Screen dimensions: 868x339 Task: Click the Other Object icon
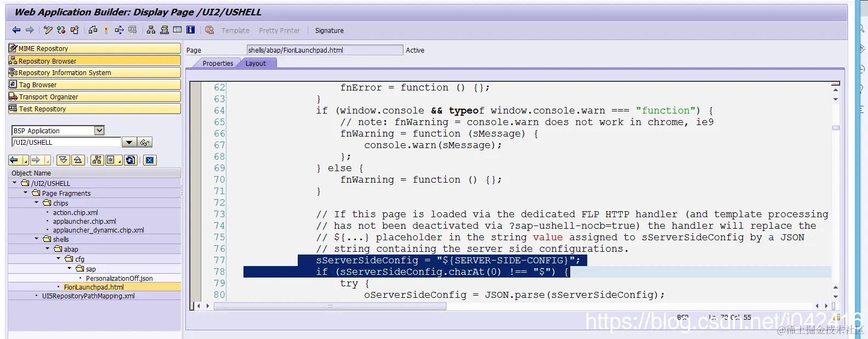pos(75,30)
